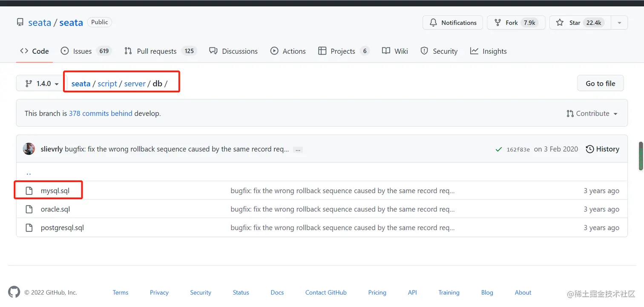Click the Go to file button

coord(601,84)
